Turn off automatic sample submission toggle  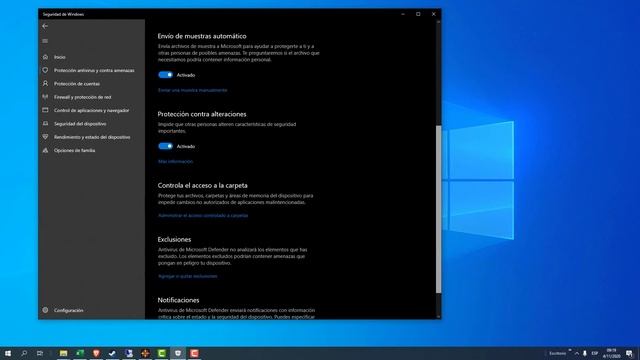tap(166, 75)
